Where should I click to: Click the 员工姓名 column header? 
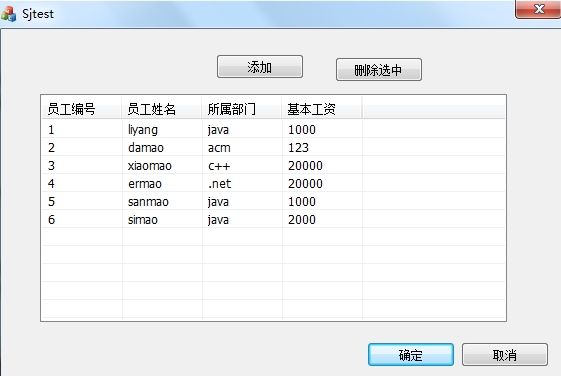tap(162, 109)
